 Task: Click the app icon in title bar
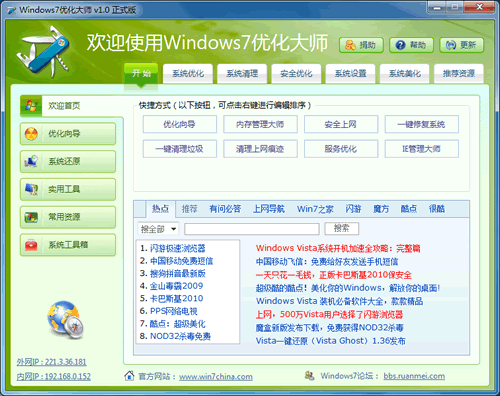coord(12,10)
